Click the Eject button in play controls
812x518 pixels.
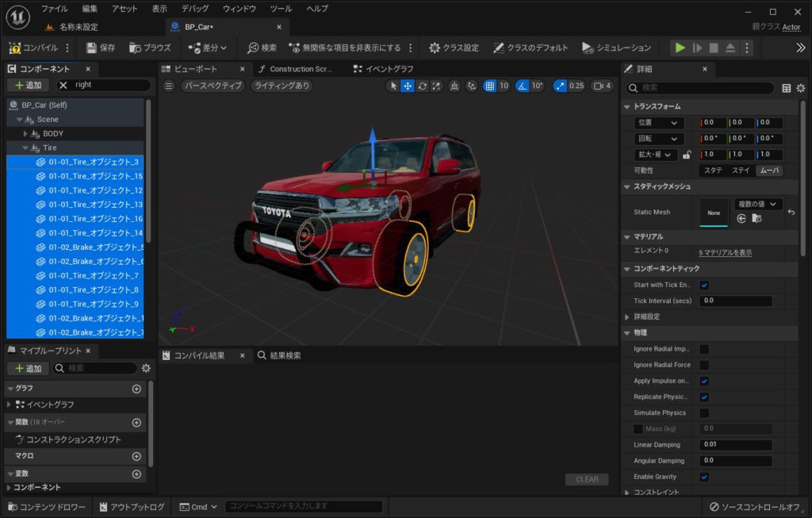pos(730,48)
